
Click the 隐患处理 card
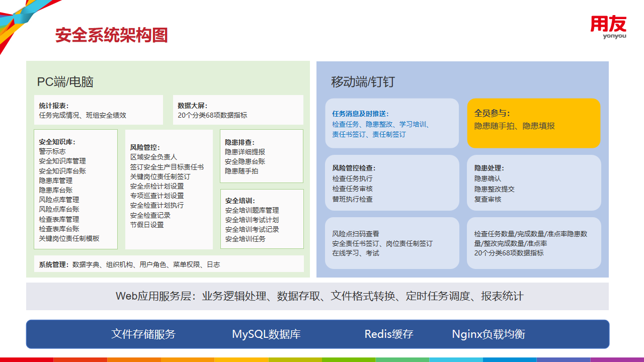tap(533, 183)
